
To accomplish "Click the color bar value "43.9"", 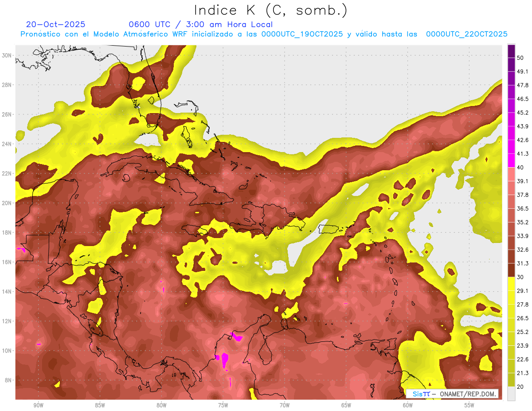I will coord(523,126).
